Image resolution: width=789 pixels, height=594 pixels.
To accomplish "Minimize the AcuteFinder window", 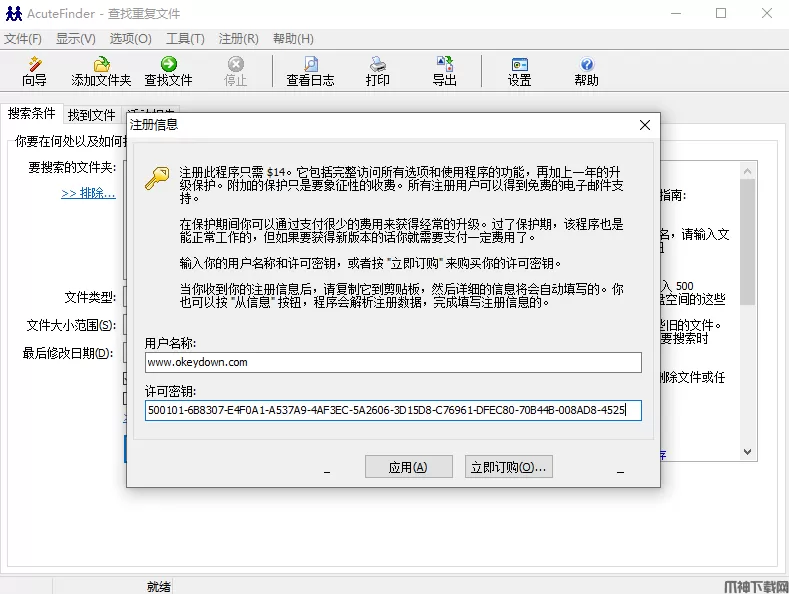I will point(676,14).
